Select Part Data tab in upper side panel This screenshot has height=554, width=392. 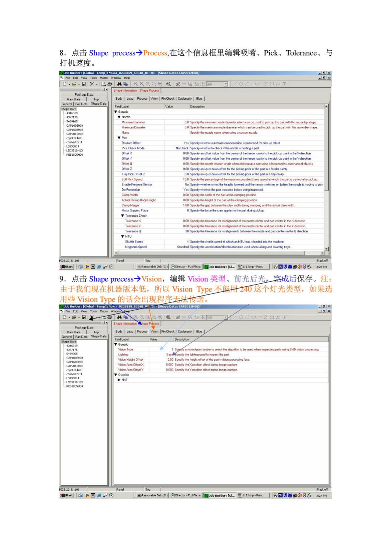(81, 104)
